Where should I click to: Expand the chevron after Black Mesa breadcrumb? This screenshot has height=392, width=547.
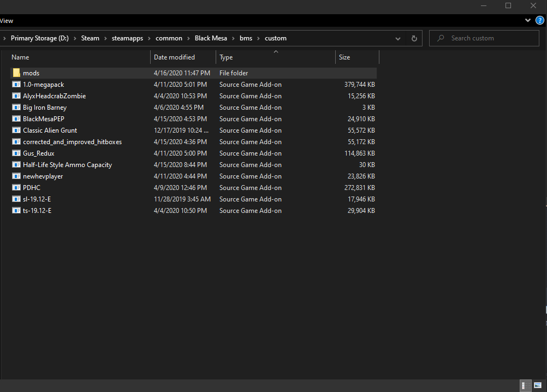coord(233,38)
